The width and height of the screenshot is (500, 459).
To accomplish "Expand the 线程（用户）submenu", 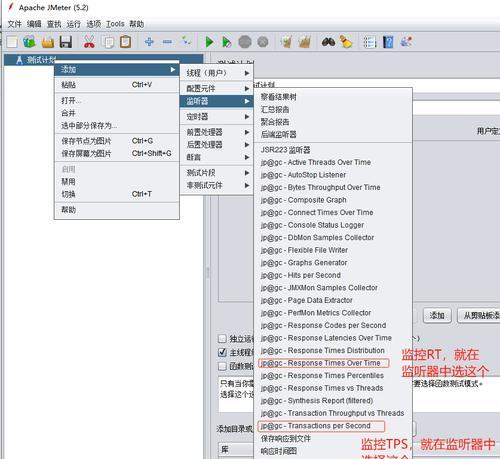I will (x=217, y=73).
